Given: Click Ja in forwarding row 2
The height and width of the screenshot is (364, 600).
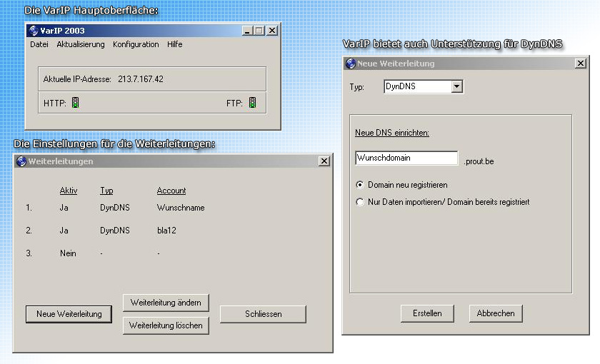Looking at the screenshot, I should tap(64, 231).
